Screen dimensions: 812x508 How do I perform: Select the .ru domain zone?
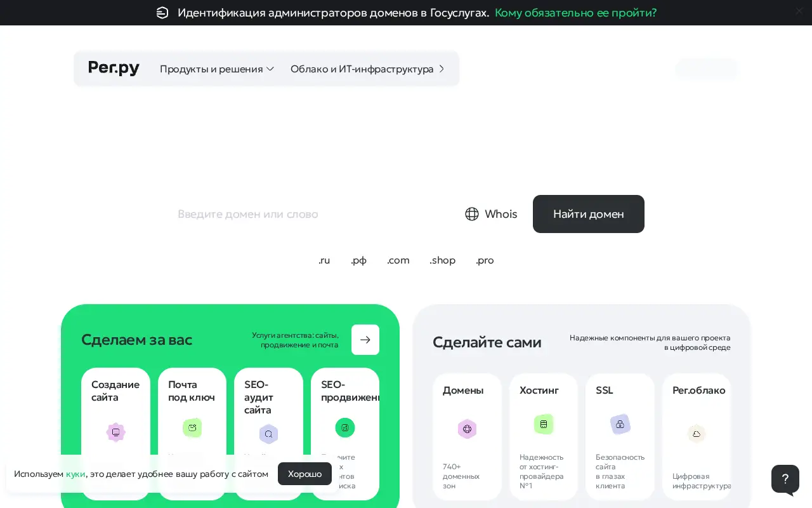[x=324, y=260]
